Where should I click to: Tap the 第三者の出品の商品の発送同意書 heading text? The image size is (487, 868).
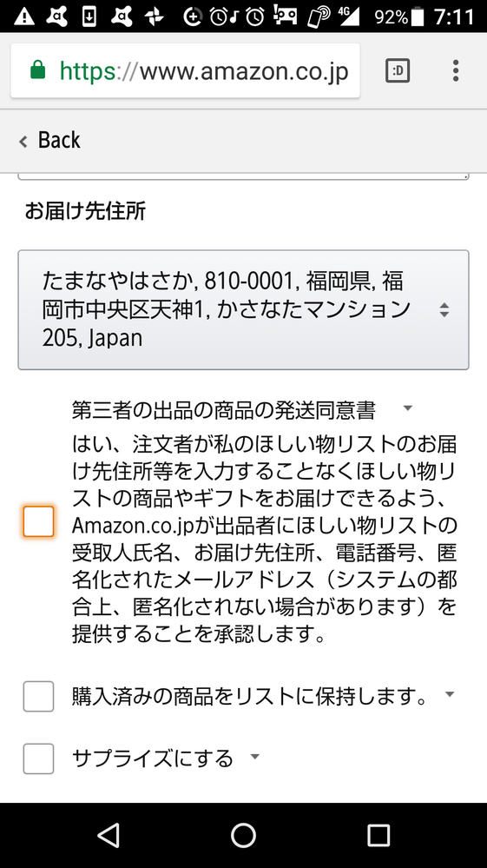(224, 411)
